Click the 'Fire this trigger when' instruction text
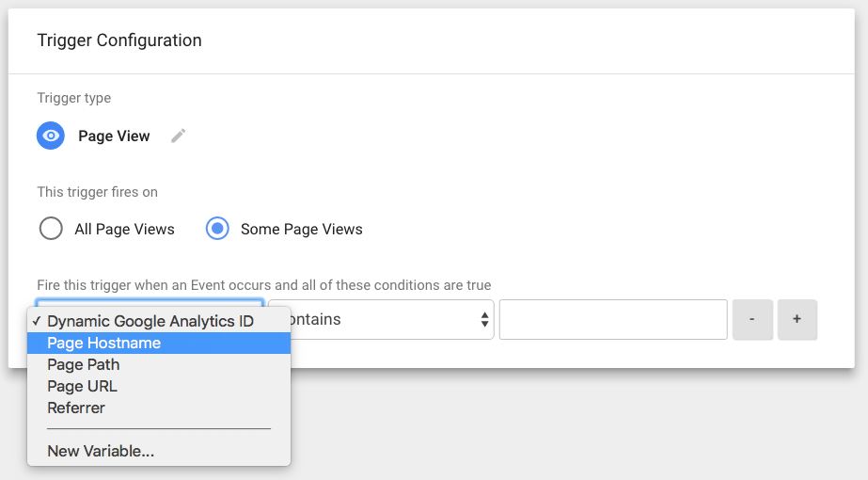 pos(263,284)
